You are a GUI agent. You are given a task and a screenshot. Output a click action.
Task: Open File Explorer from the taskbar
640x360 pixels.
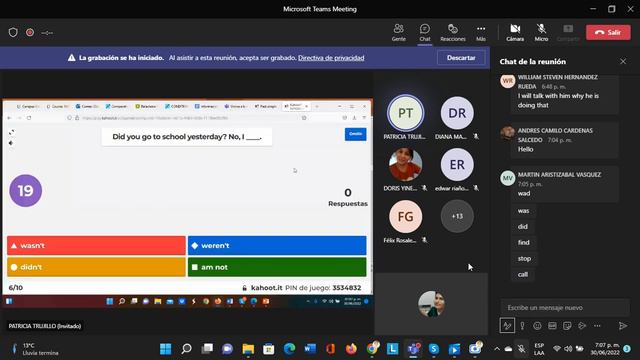248,349
